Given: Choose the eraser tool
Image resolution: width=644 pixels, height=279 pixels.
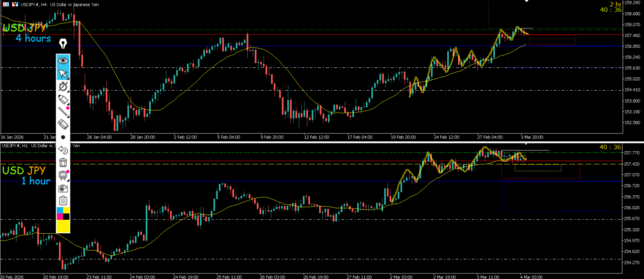Looking at the screenshot, I should click(63, 124).
